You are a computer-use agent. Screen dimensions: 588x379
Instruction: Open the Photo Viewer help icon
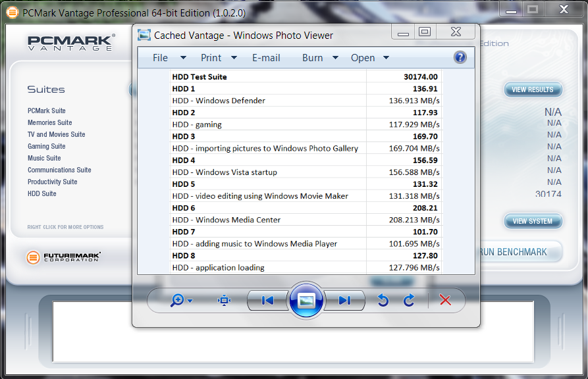coord(460,57)
